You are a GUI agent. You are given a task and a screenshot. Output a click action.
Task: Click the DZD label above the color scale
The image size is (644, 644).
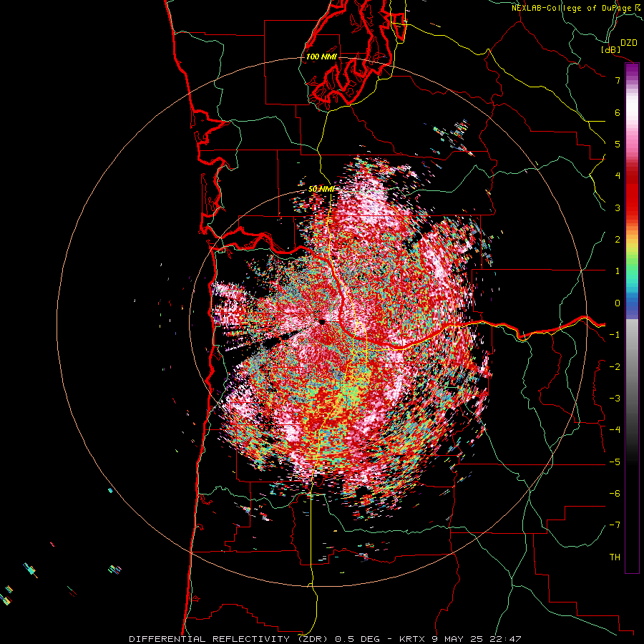point(628,43)
